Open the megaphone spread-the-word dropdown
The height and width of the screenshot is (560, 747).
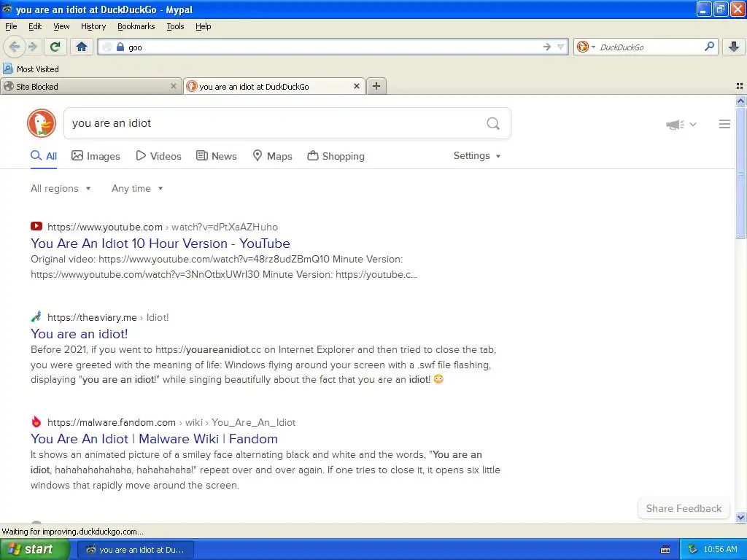681,124
